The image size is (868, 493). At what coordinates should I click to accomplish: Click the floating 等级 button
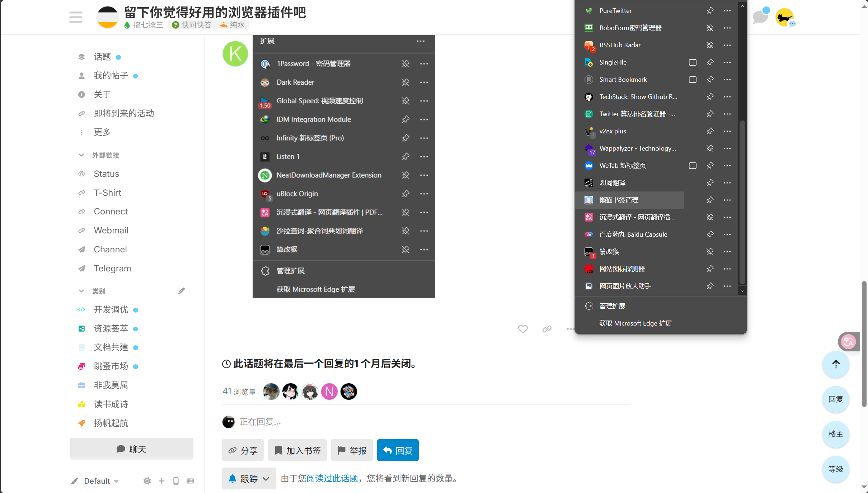pos(836,469)
